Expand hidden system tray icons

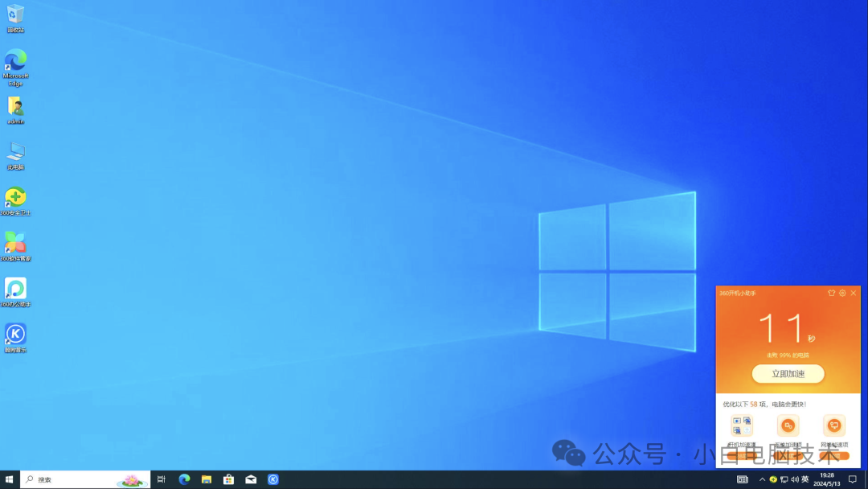pos(762,479)
